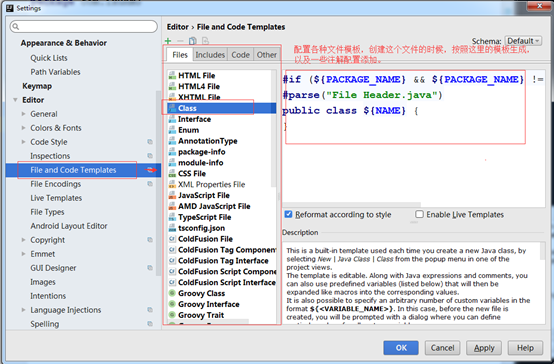554x364 pixels.
Task: Switch to the Files tab
Action: [x=180, y=55]
